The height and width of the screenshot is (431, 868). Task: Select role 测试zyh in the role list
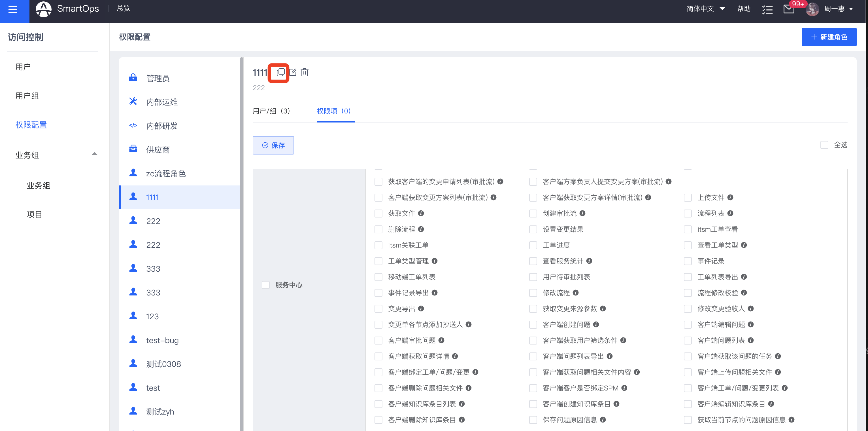(160, 411)
